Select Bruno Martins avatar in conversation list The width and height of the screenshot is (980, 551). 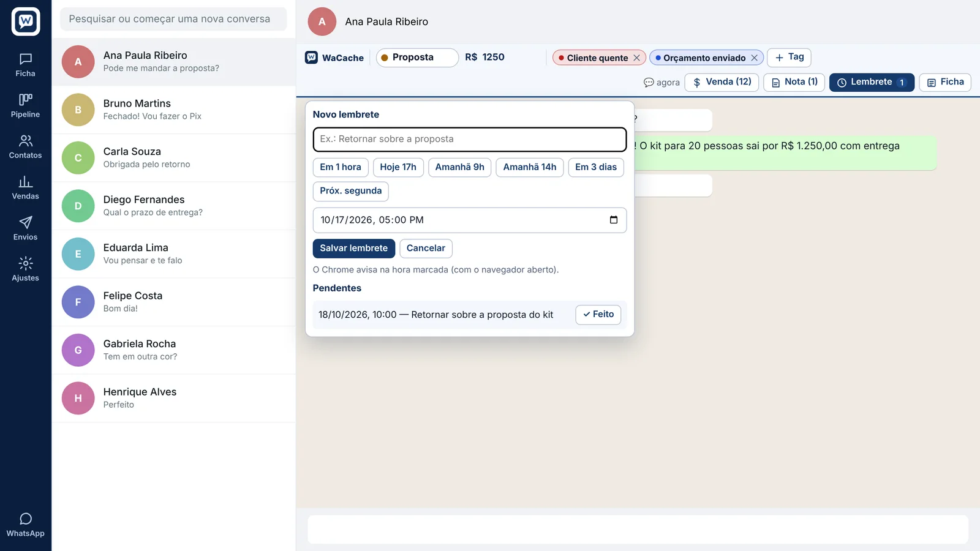pos(78,110)
